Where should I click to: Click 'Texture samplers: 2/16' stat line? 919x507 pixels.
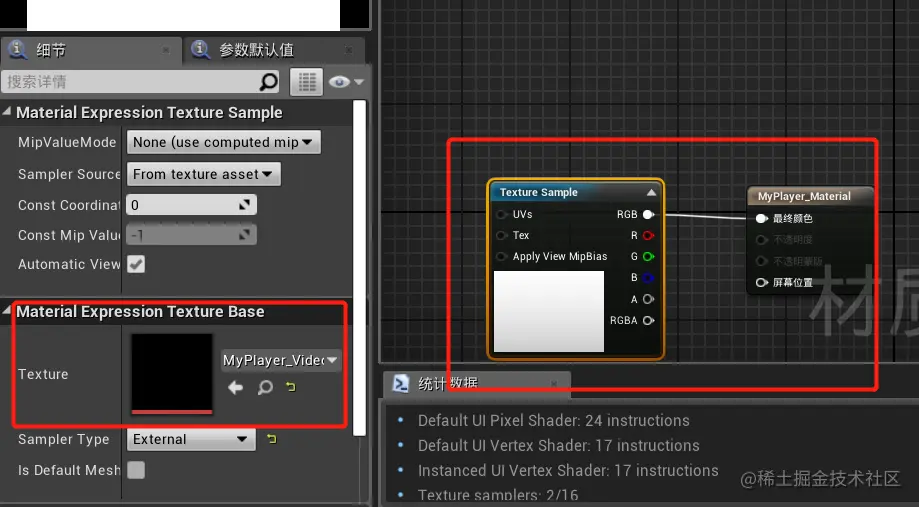[x=498, y=495]
